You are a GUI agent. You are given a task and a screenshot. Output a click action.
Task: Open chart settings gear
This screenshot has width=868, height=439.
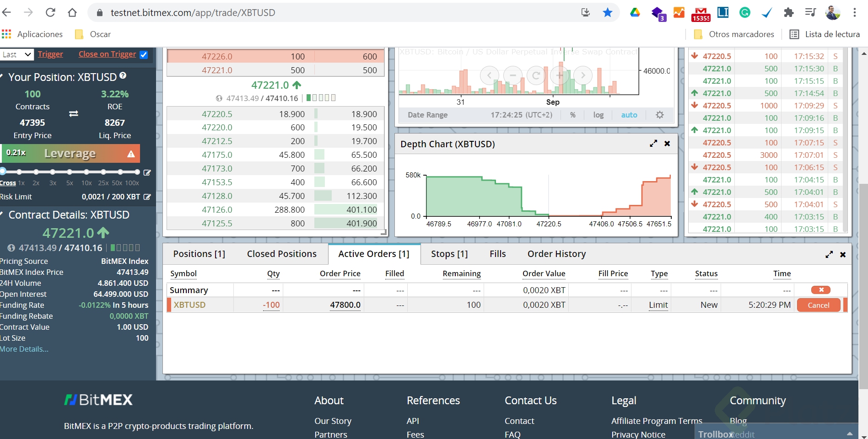659,115
